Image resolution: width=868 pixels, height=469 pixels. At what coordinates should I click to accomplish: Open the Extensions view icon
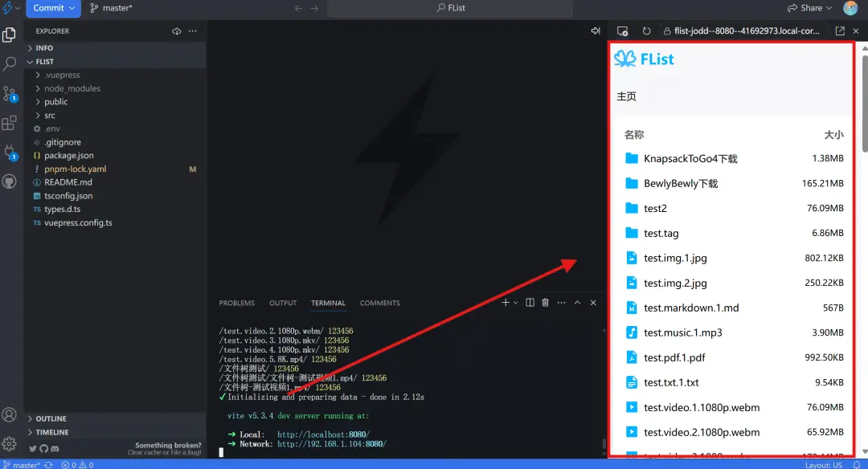(10, 123)
